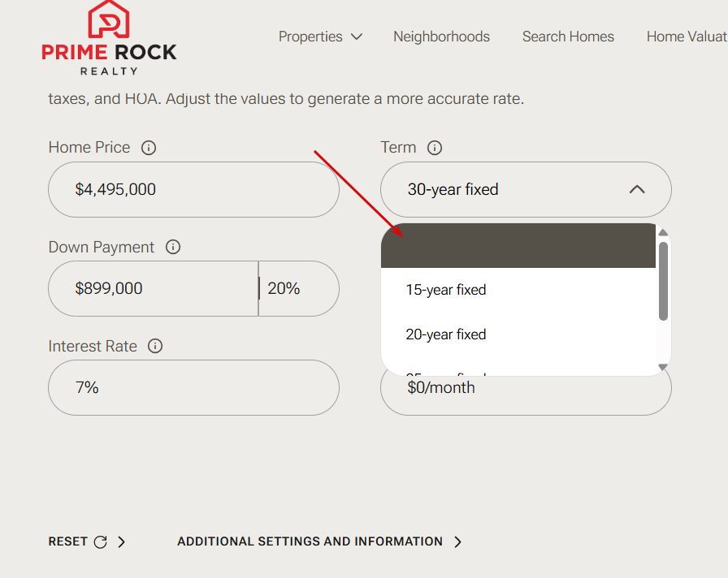Open the Down Payment info icon
The image size is (728, 578).
(173, 247)
